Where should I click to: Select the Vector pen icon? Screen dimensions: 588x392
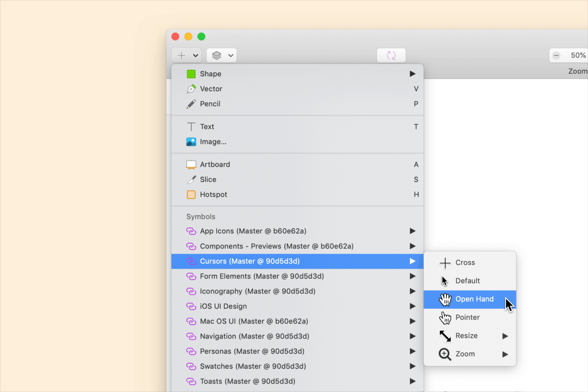pyautogui.click(x=191, y=89)
